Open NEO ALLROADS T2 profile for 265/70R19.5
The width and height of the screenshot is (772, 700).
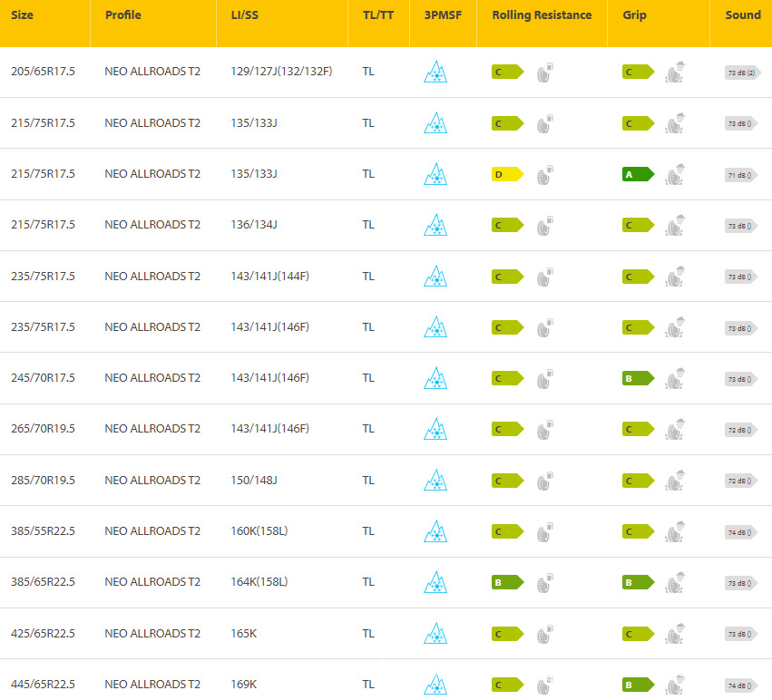click(152, 429)
